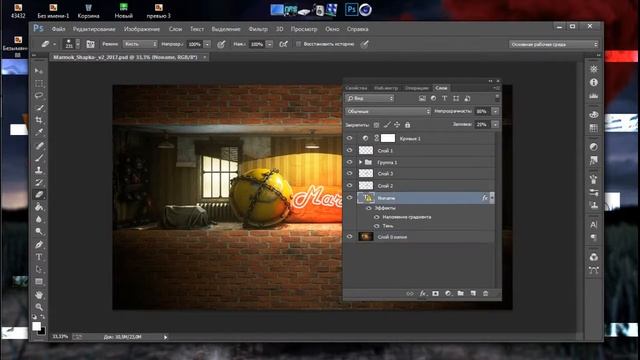Toggle visibility of Тень effect
The image size is (640, 360).
coord(376,226)
